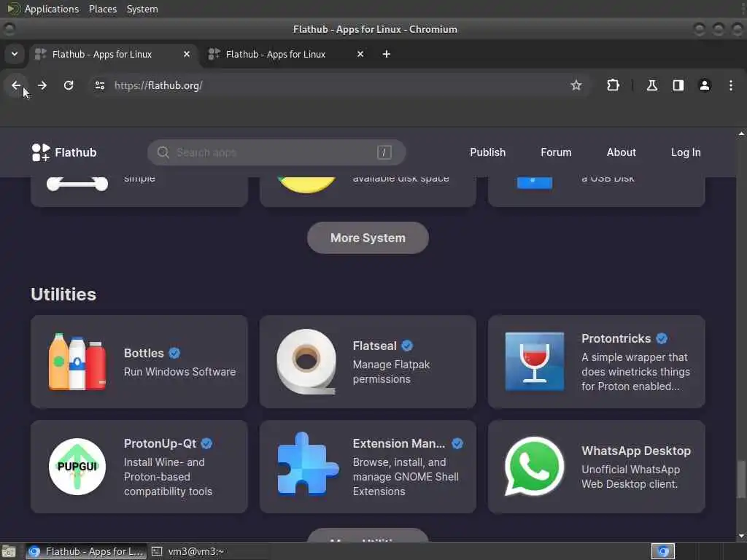Select the vm3@vm3 terminal in taskbar
Image resolution: width=747 pixels, height=560 pixels.
187,551
